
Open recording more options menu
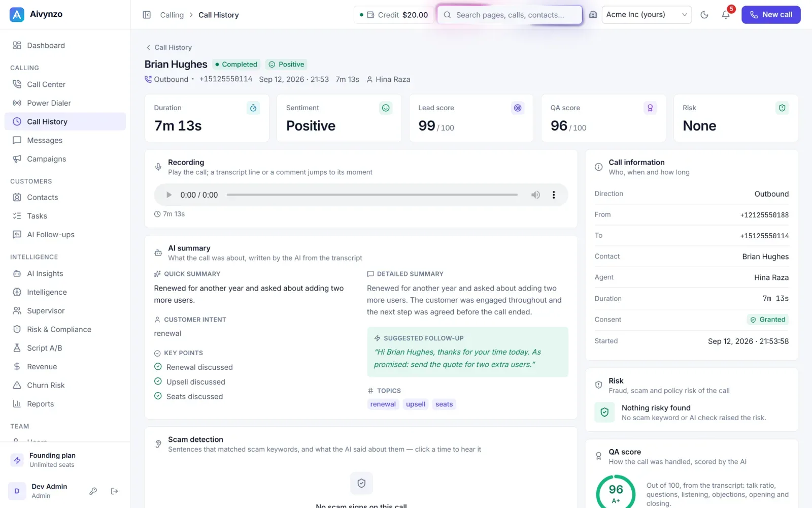[x=554, y=195]
